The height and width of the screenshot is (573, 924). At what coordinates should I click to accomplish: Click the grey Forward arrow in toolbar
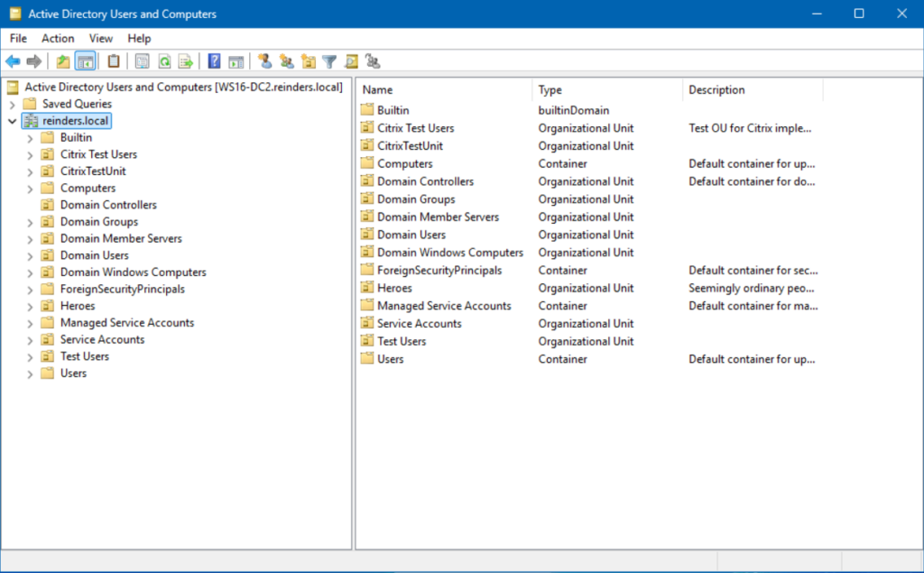pyautogui.click(x=34, y=61)
